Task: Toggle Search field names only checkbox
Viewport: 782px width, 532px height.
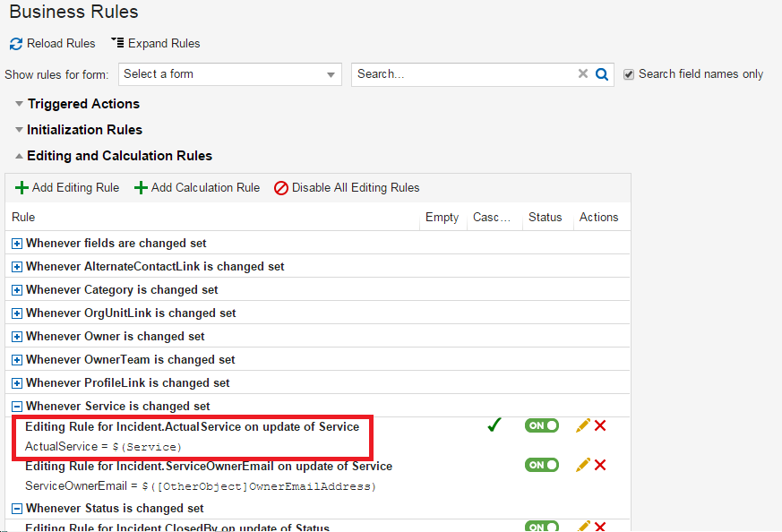Action: click(x=629, y=74)
